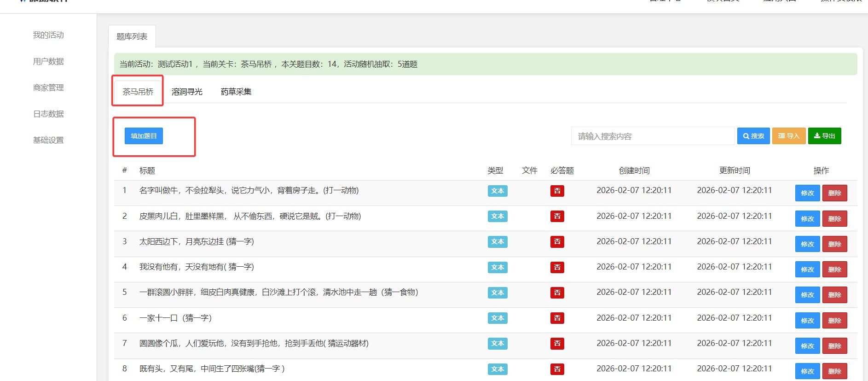Click 修改 for question 1
868x381 pixels.
point(807,193)
